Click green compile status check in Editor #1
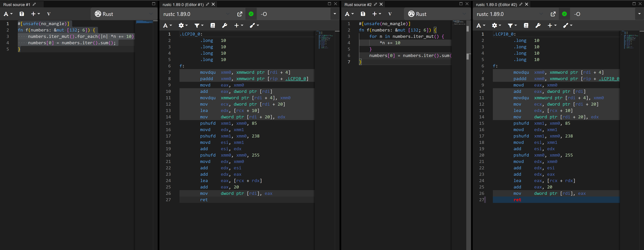This screenshot has height=250, width=644. tap(251, 14)
